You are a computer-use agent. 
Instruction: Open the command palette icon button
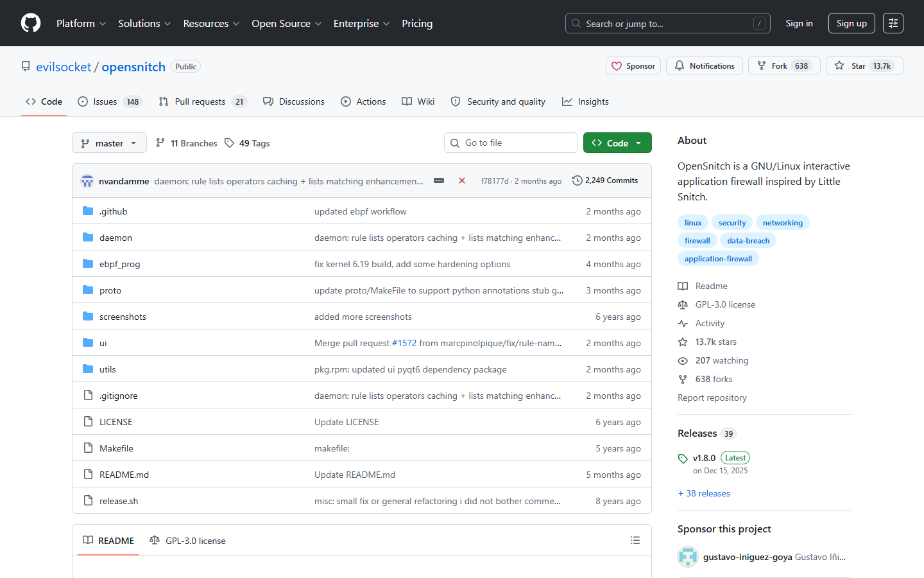[x=893, y=23]
